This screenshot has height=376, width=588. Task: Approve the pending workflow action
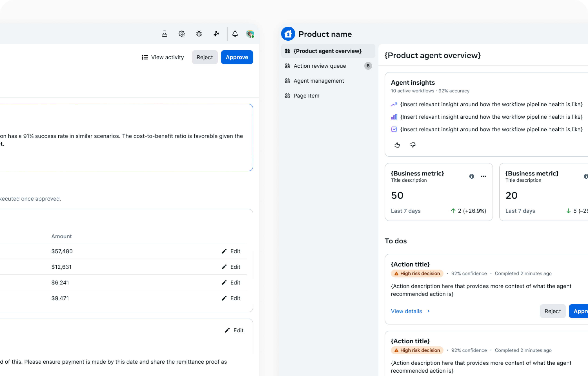pyautogui.click(x=237, y=57)
